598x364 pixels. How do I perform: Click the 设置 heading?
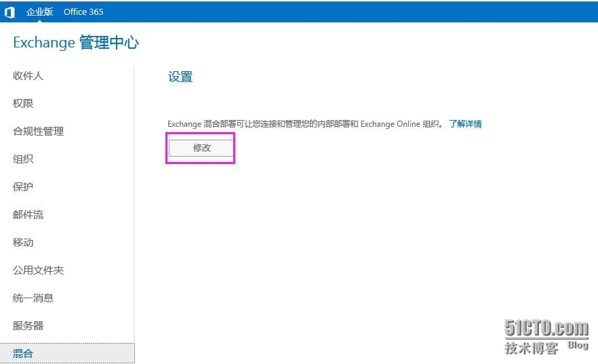(x=180, y=77)
